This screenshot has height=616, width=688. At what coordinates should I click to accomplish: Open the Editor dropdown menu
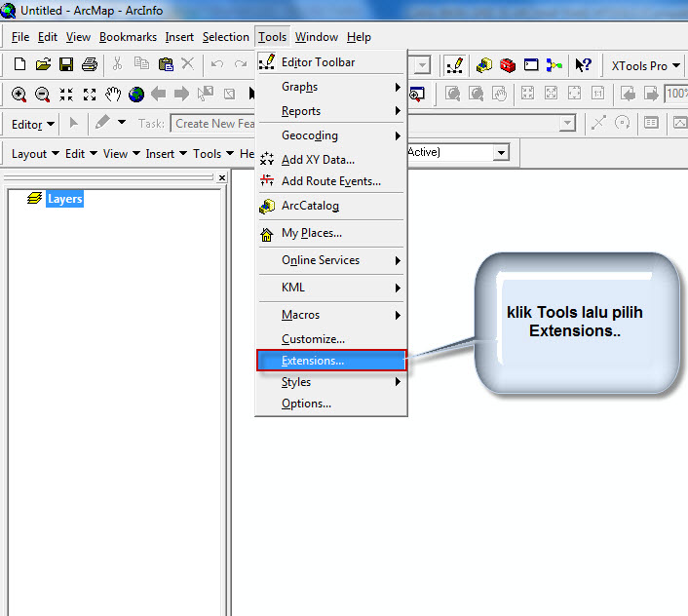[33, 125]
